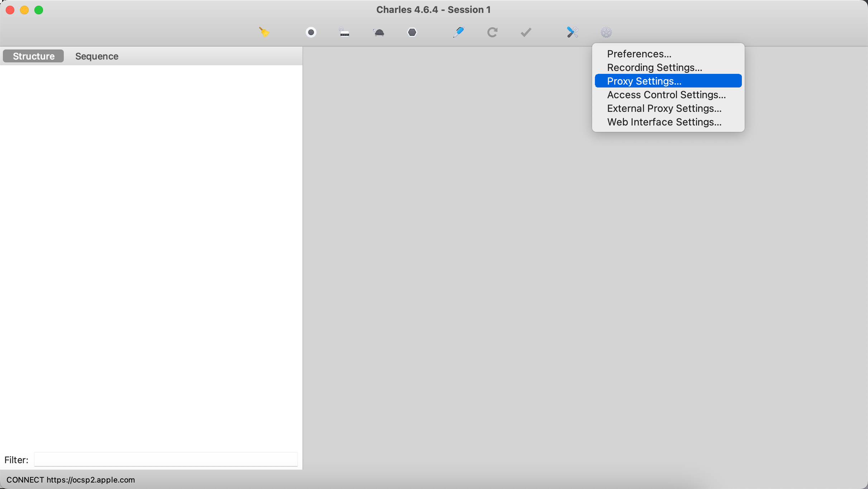
Task: Click the Repeat request arrow icon
Action: [492, 32]
